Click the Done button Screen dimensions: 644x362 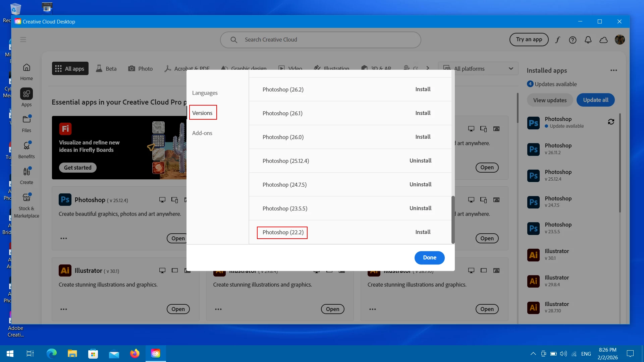pos(429,257)
